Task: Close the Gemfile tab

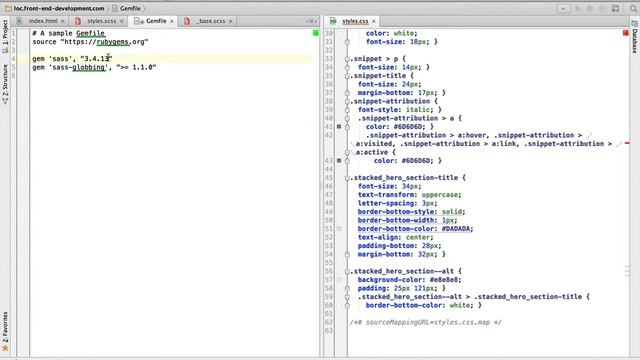Action: (172, 21)
